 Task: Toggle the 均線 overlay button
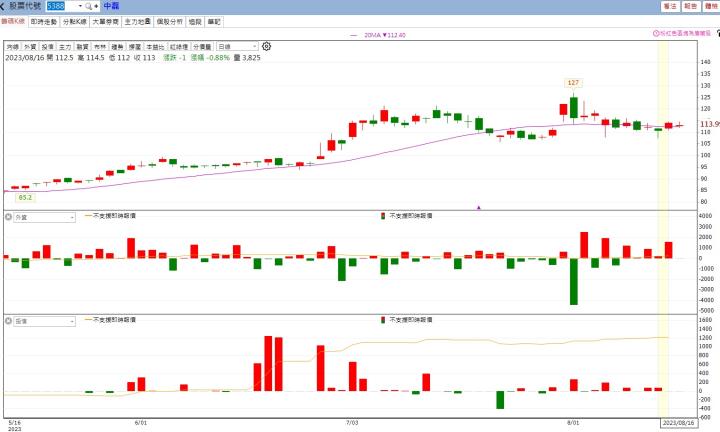point(12,47)
